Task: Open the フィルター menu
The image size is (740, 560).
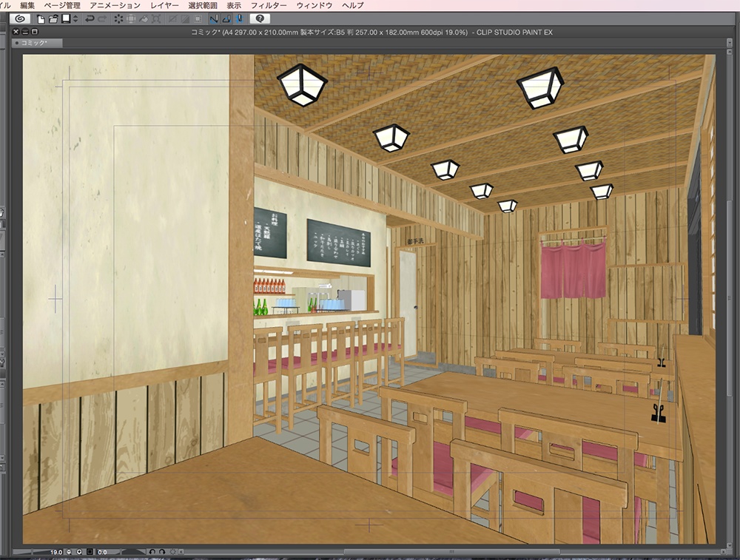Action: point(270,4)
